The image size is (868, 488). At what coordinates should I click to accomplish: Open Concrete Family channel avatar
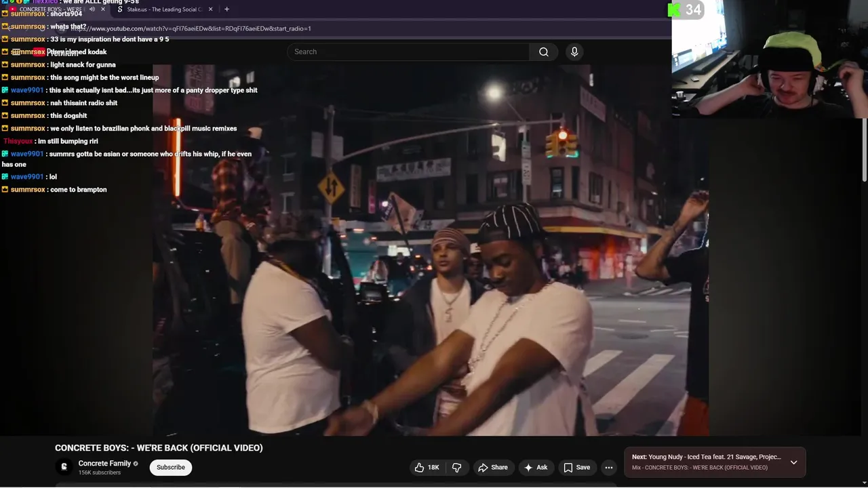[64, 467]
